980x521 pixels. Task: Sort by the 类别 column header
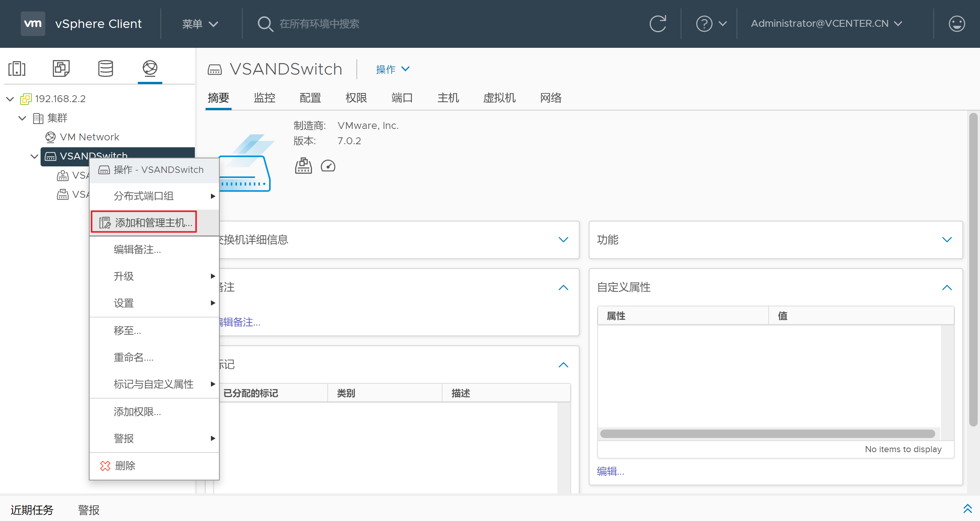[385, 393]
